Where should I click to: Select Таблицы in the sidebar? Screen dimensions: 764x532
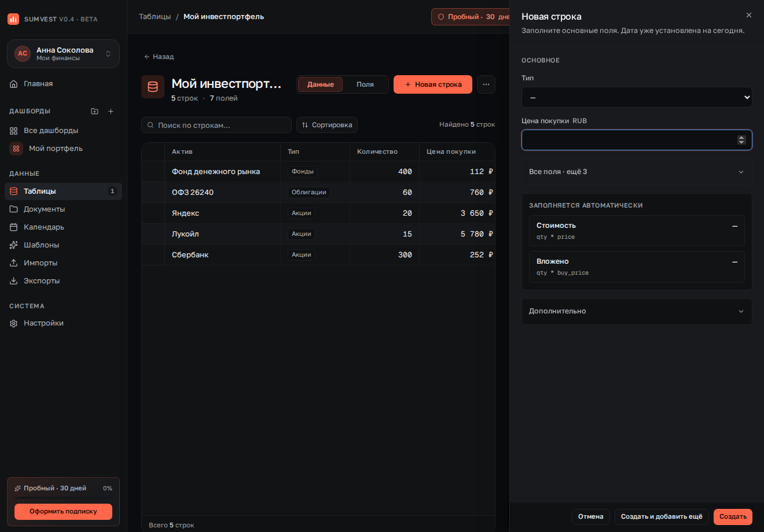(64, 191)
